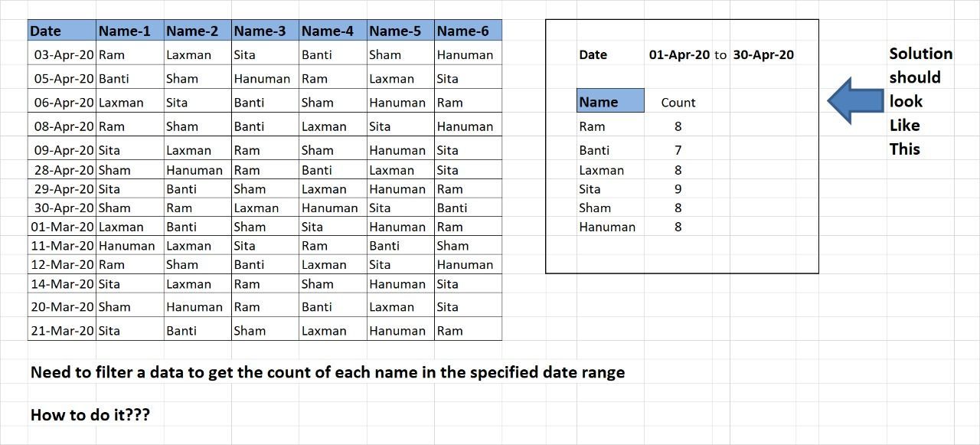The height and width of the screenshot is (445, 980).
Task: Select the 'How to do it???' text cell
Action: tap(90, 415)
